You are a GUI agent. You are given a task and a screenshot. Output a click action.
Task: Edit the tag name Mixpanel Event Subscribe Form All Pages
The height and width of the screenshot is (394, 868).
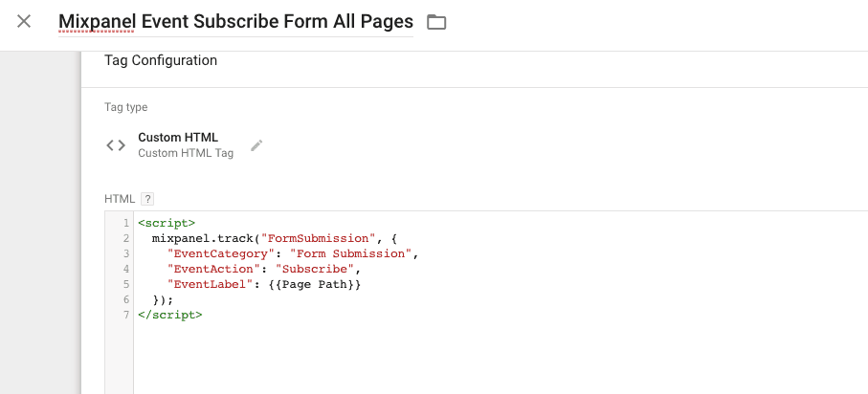tap(235, 22)
